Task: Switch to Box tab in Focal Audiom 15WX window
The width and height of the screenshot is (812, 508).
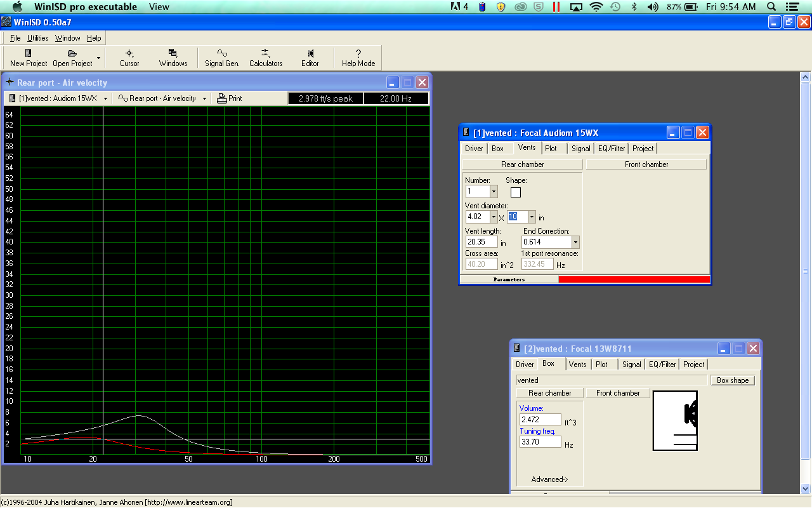Action: tap(498, 148)
